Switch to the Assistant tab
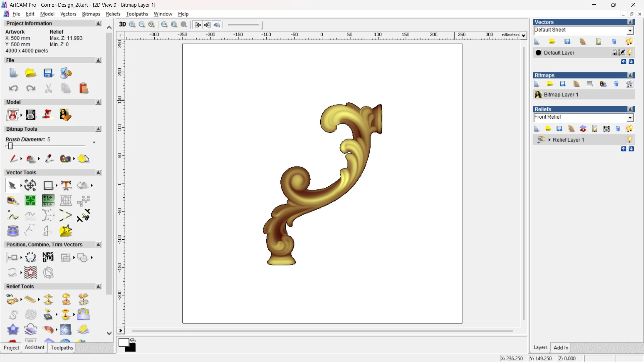Screen dimensions: 644x362 [35, 348]
